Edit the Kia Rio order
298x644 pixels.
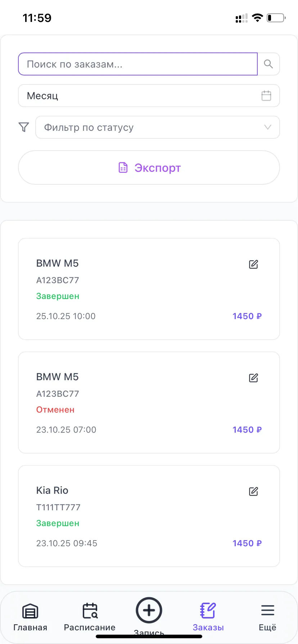[x=253, y=491]
